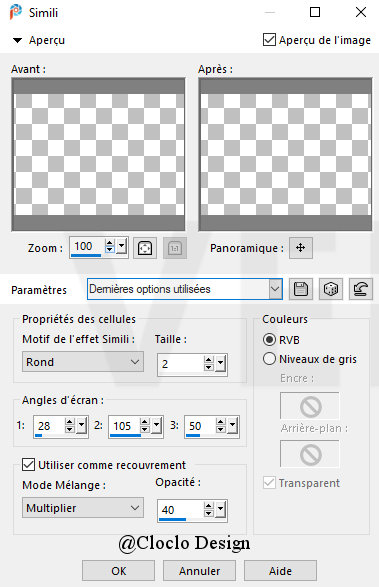Click the PaintShop Pro logo in title bar

16,12
